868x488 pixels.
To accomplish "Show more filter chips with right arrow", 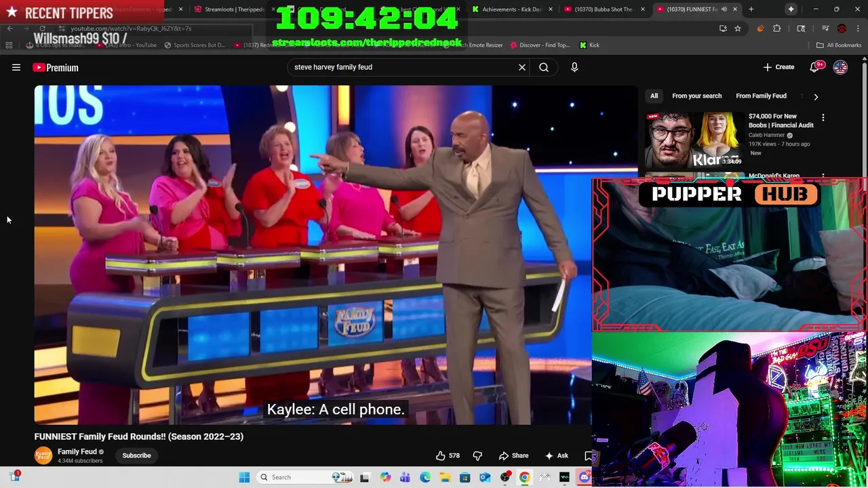I will pos(816,97).
